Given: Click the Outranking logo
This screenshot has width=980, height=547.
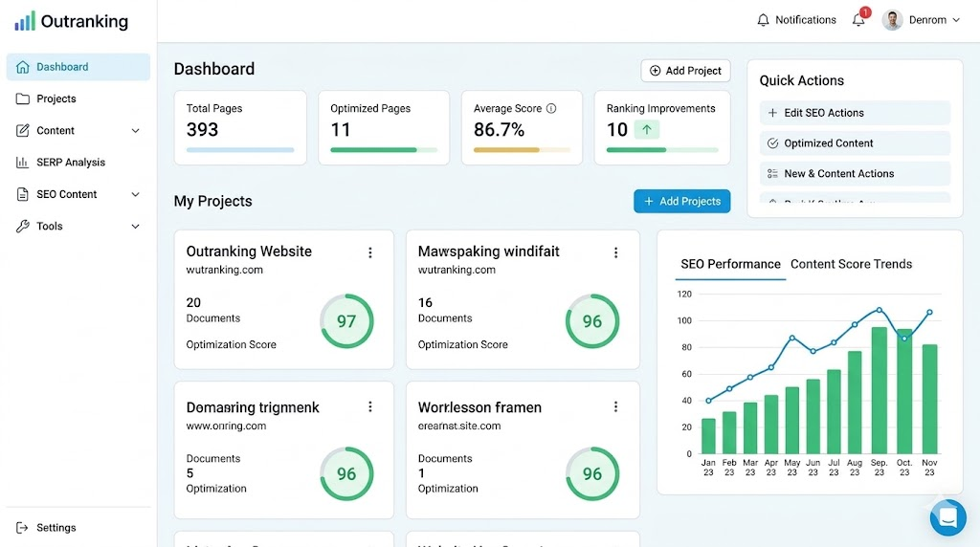Looking at the screenshot, I should click(72, 21).
